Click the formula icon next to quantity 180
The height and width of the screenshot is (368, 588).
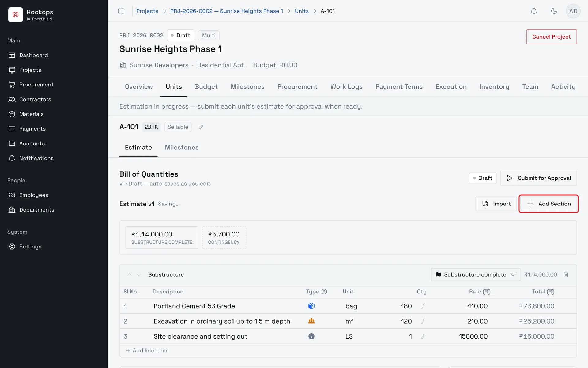[423, 306]
